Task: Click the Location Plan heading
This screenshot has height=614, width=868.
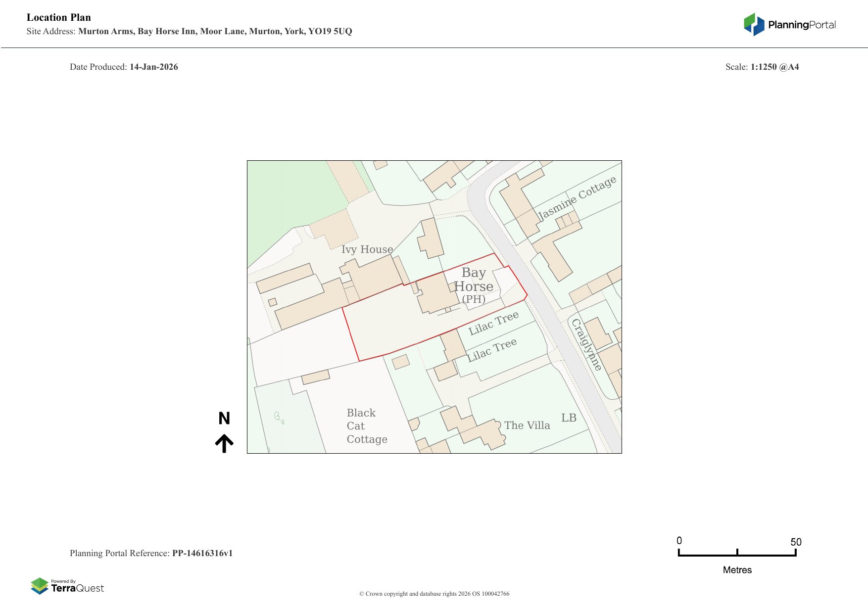Action: click(x=59, y=17)
